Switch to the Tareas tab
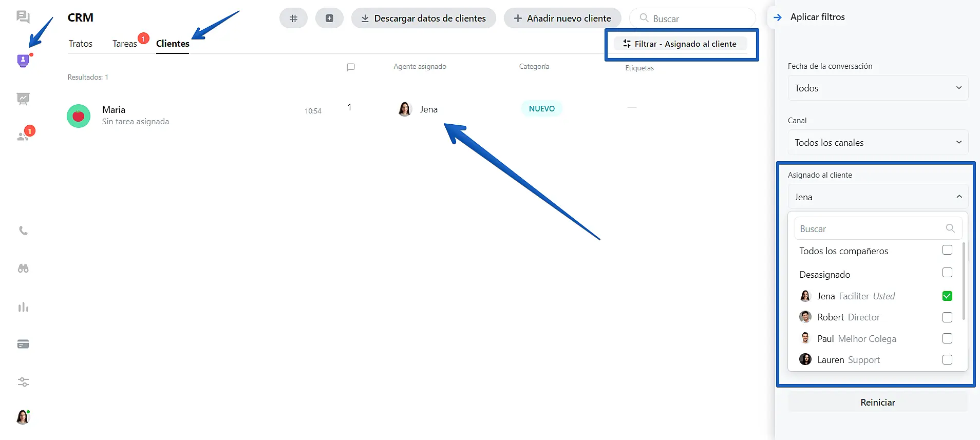The image size is (980, 440). (x=125, y=44)
